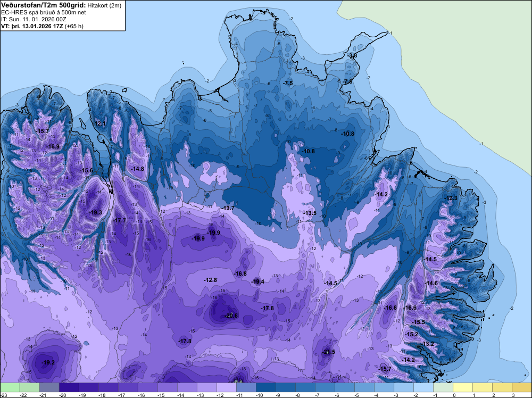Click the -15.5 temperature value
Viewport: 532px width, 398px height.
point(418,322)
